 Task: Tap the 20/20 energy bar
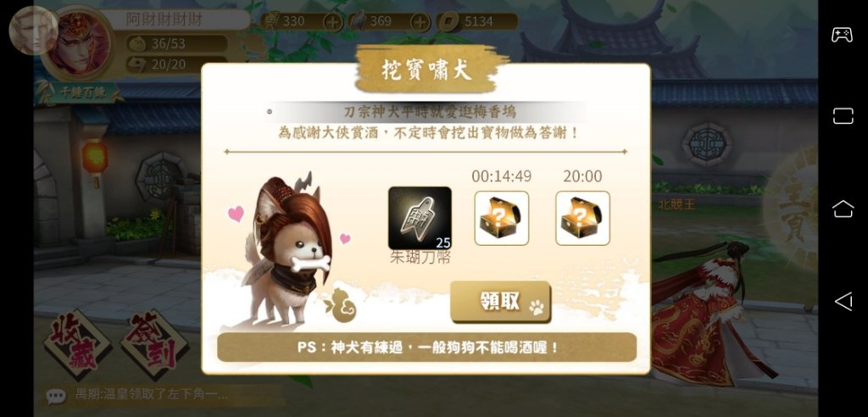tap(176, 64)
